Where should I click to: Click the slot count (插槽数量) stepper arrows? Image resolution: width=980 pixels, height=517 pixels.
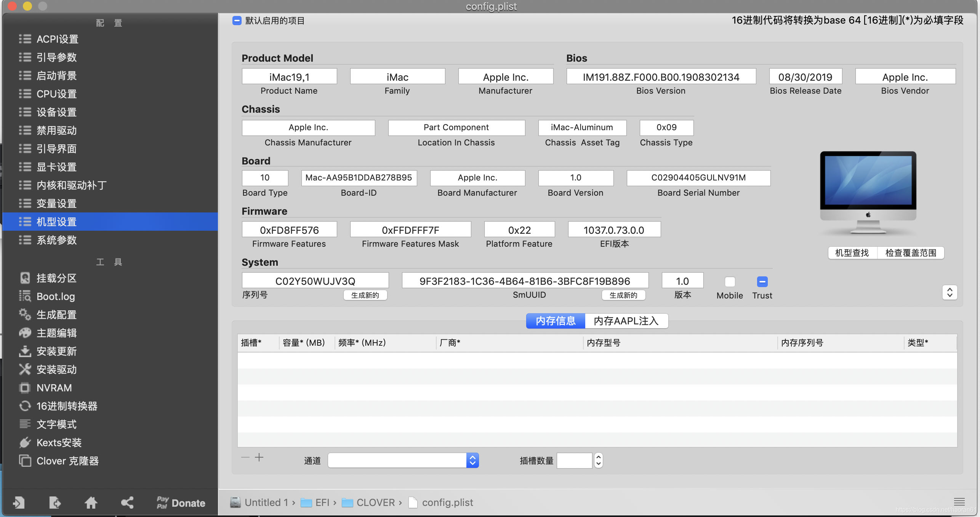pyautogui.click(x=599, y=461)
